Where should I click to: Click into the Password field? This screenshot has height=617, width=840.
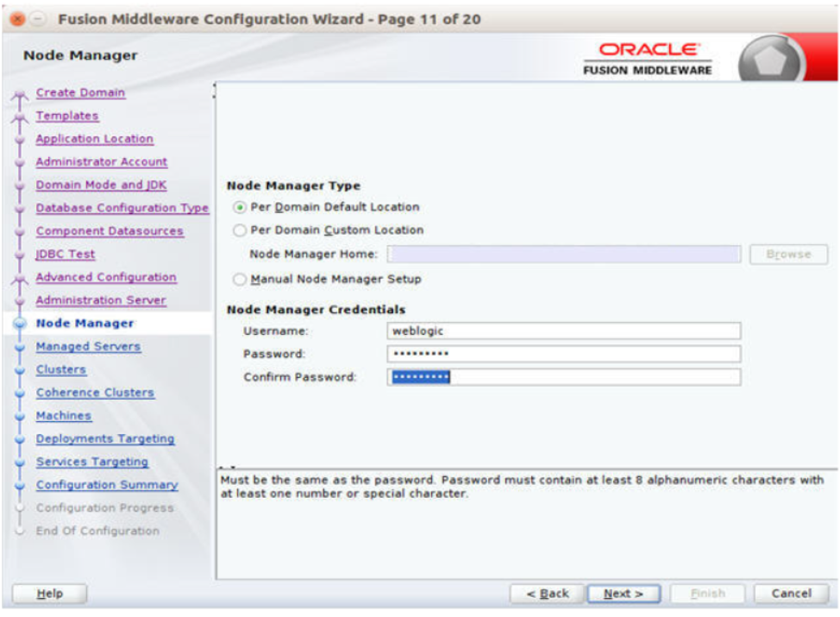563,354
